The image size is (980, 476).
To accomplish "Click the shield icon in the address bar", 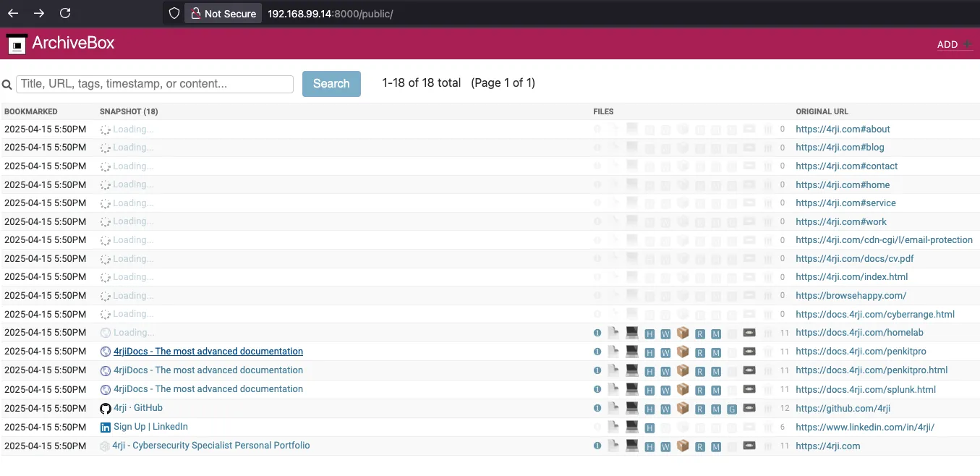I will pyautogui.click(x=173, y=13).
